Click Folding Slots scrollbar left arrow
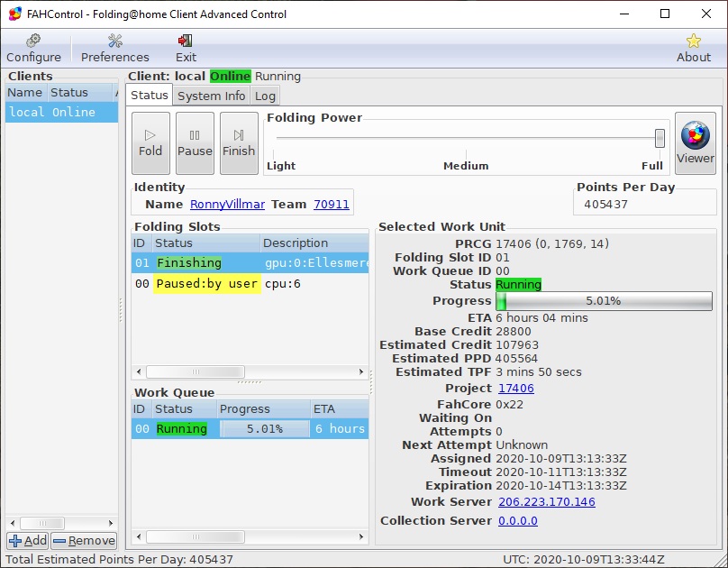The height and width of the screenshot is (568, 728). point(139,372)
